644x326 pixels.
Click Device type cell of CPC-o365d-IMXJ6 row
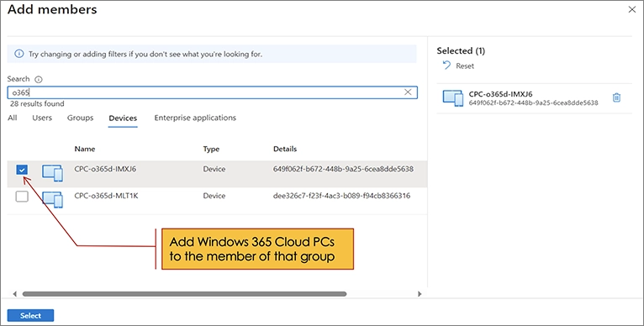click(214, 169)
